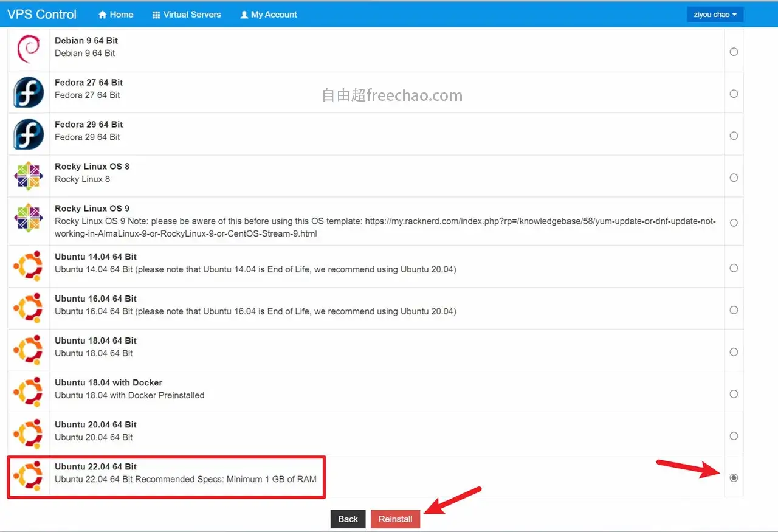Viewport: 778px width, 532px height.
Task: Click the 'Rocky Linux 8' description line
Action: point(82,179)
